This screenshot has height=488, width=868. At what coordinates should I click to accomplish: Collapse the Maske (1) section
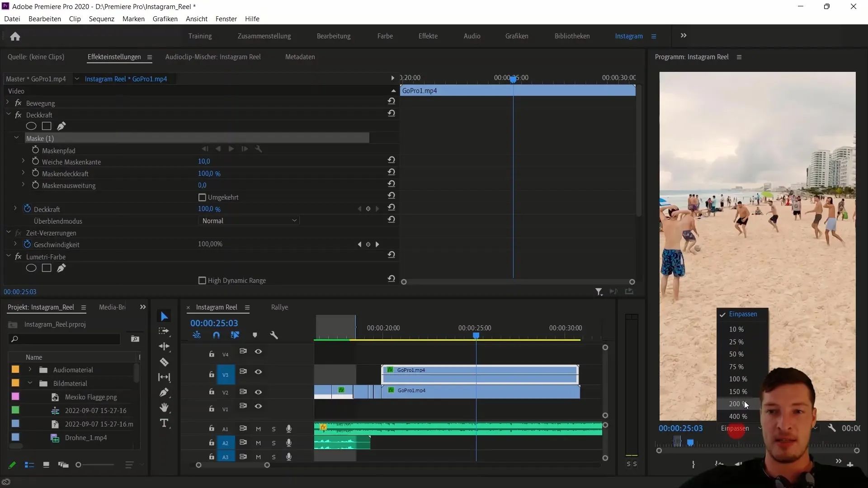coord(17,138)
